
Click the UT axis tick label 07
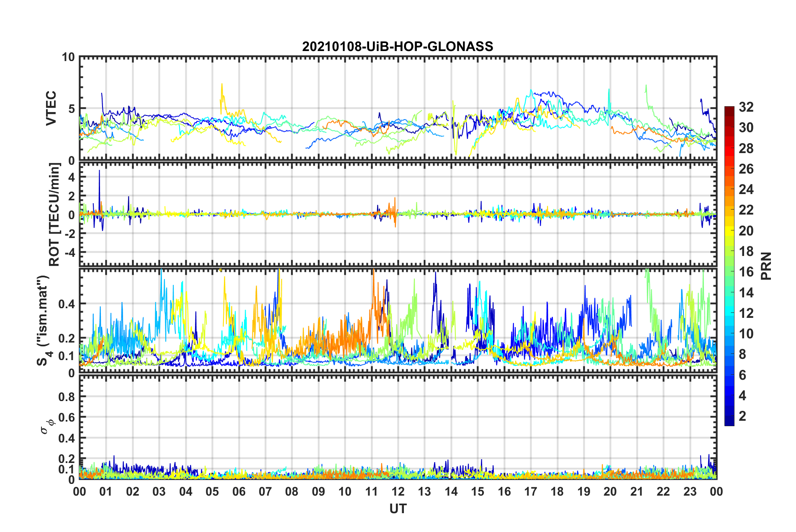pyautogui.click(x=265, y=491)
